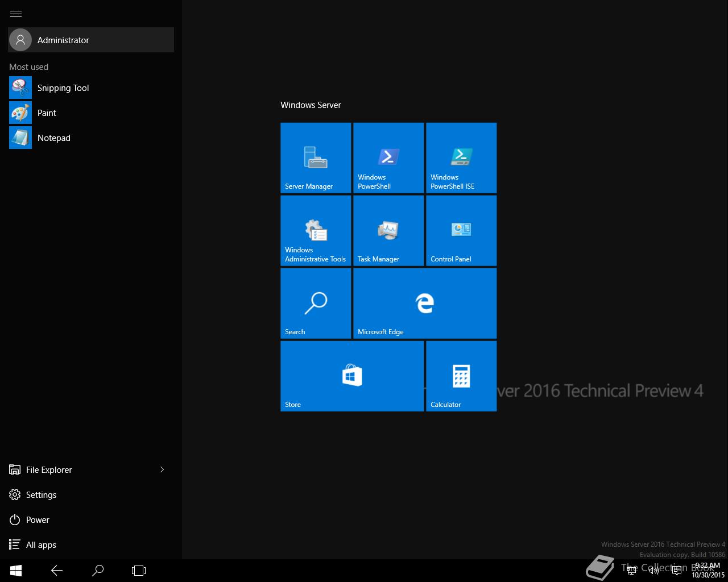Open the Power options menu
728x582 pixels.
pos(91,519)
